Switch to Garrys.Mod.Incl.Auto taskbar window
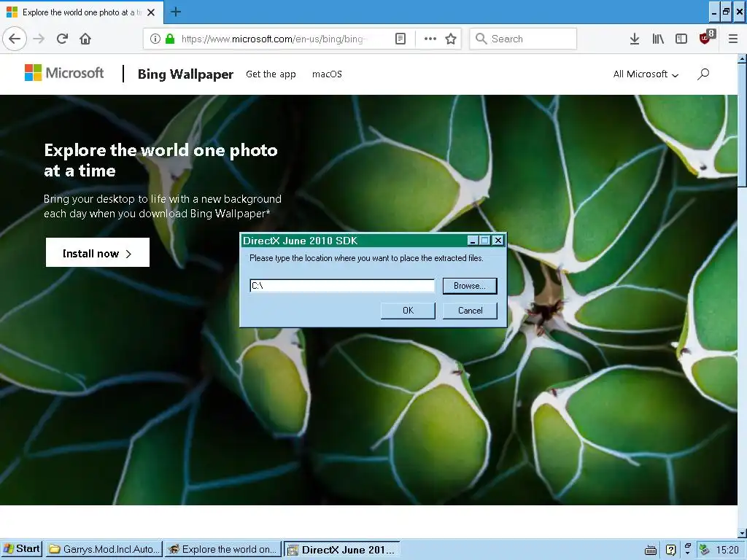Screen dimensions: 747x560 [104, 549]
